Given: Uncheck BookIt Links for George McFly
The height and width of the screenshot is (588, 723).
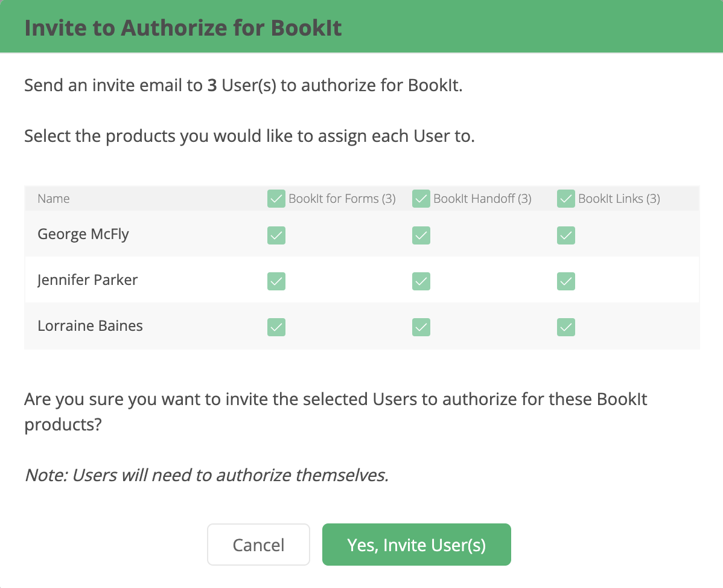Looking at the screenshot, I should pos(566,235).
